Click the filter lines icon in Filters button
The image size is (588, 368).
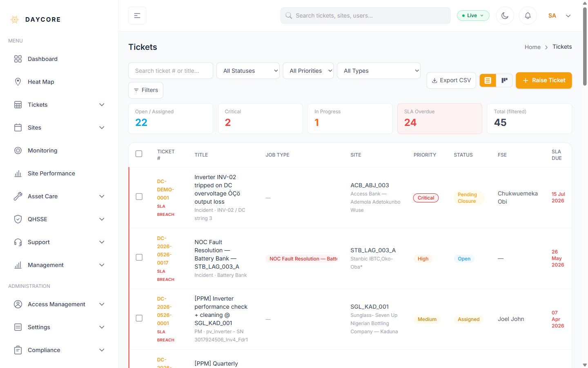coord(136,90)
